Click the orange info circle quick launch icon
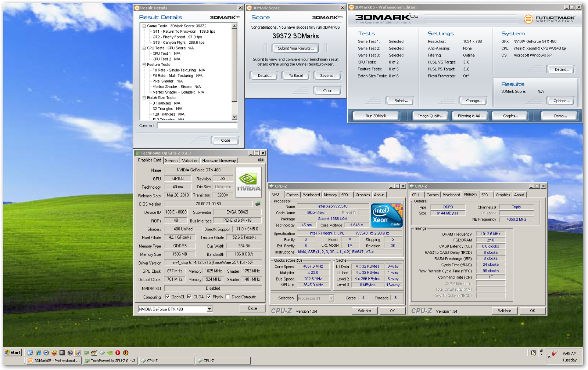The width and height of the screenshot is (588, 370). point(126,353)
